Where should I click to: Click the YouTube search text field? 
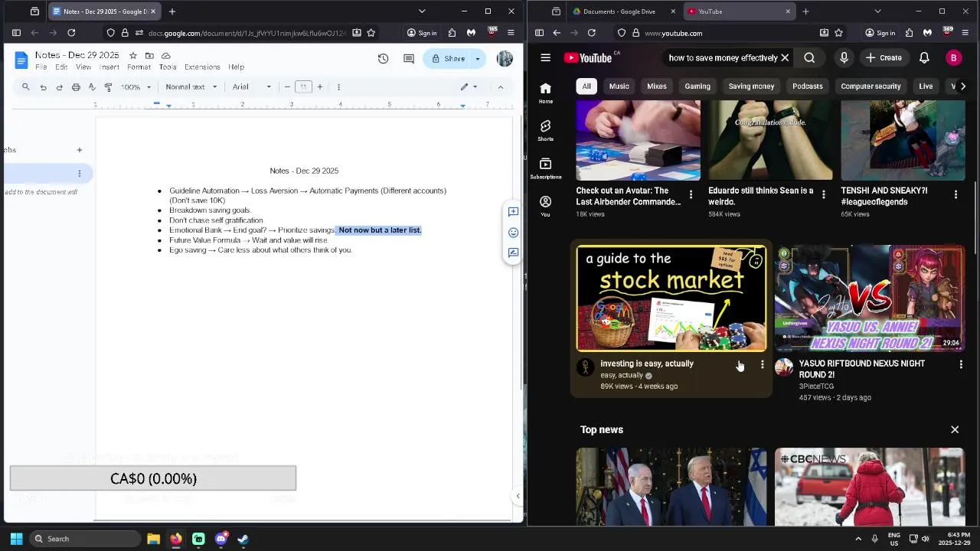click(x=723, y=57)
